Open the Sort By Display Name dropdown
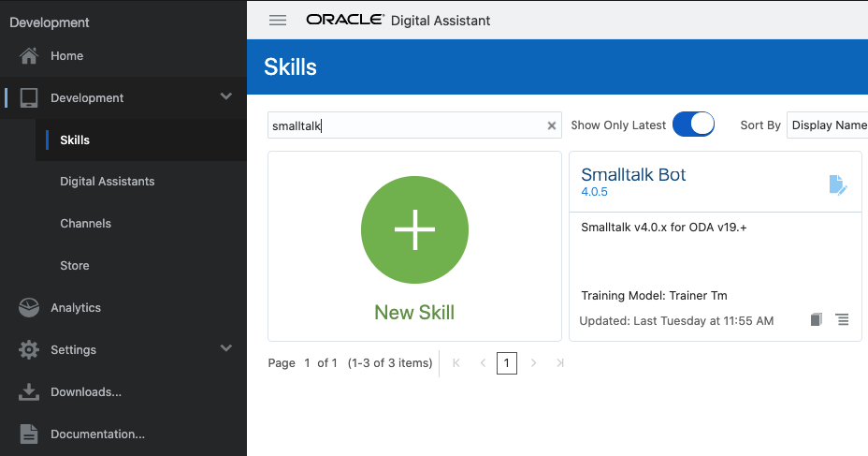The width and height of the screenshot is (868, 456). tap(827, 125)
